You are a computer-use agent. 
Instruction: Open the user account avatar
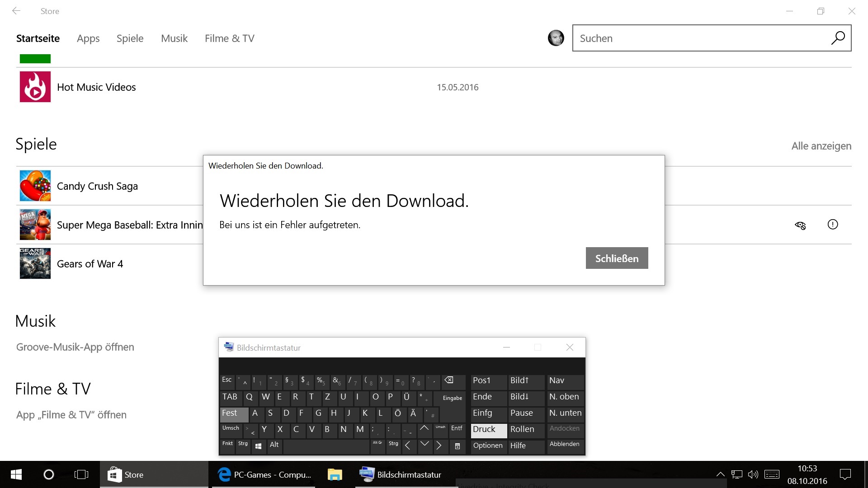tap(556, 38)
